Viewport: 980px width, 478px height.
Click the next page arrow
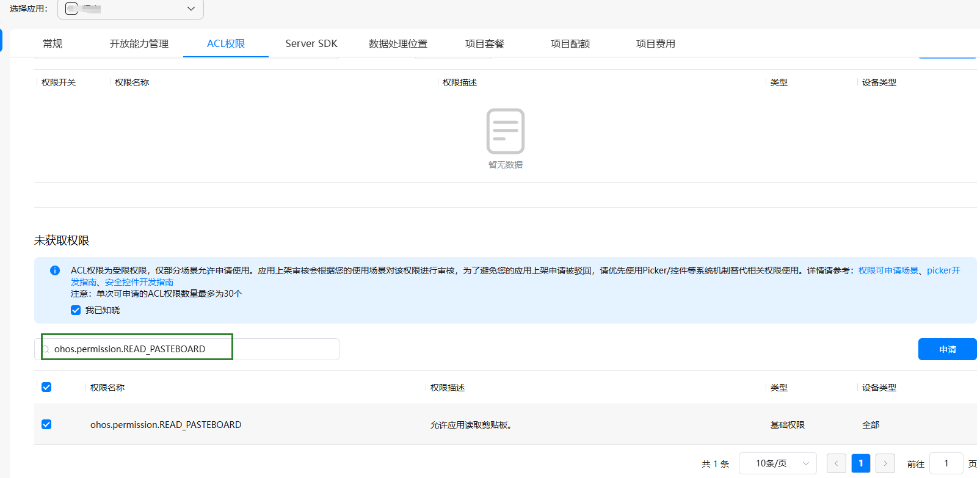point(885,463)
